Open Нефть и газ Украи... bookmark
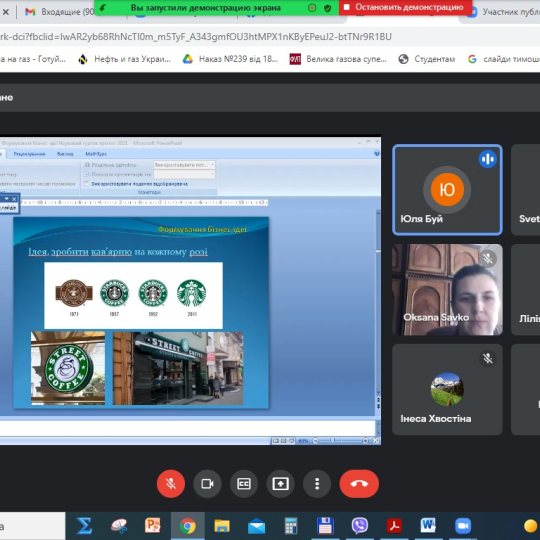540x540 pixels. pyautogui.click(x=125, y=59)
